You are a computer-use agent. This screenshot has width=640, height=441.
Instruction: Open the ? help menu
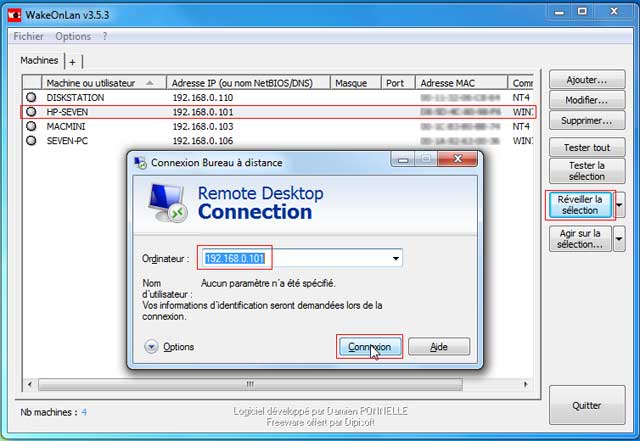click(x=105, y=36)
